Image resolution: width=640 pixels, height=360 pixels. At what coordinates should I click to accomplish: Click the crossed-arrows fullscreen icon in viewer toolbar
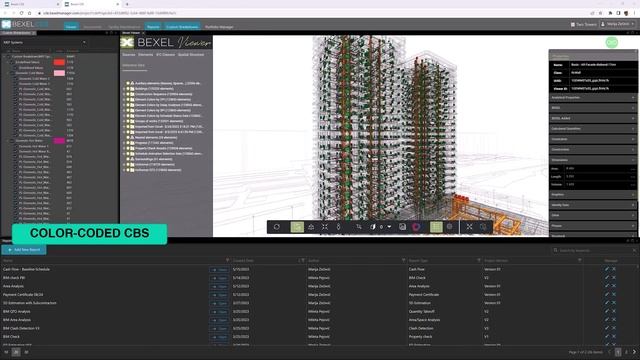tap(469, 227)
